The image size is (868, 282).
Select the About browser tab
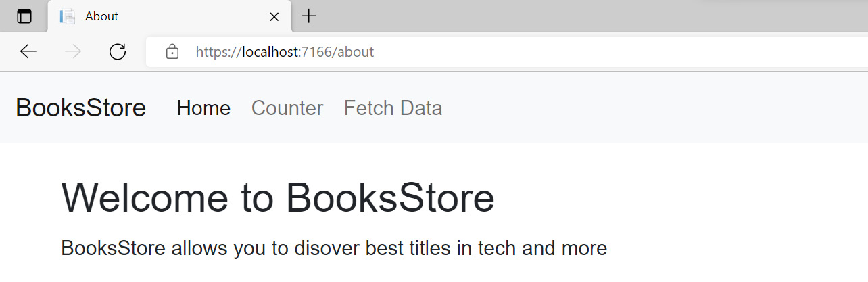170,17
